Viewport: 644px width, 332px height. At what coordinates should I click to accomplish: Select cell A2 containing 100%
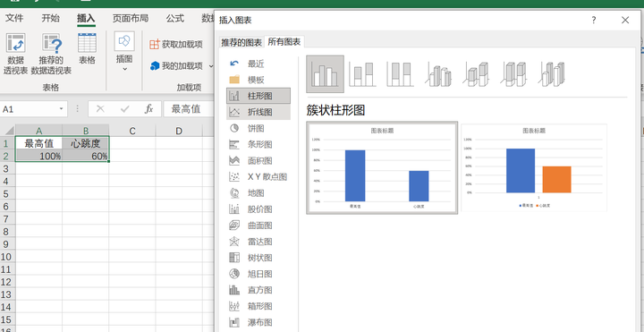(x=39, y=156)
